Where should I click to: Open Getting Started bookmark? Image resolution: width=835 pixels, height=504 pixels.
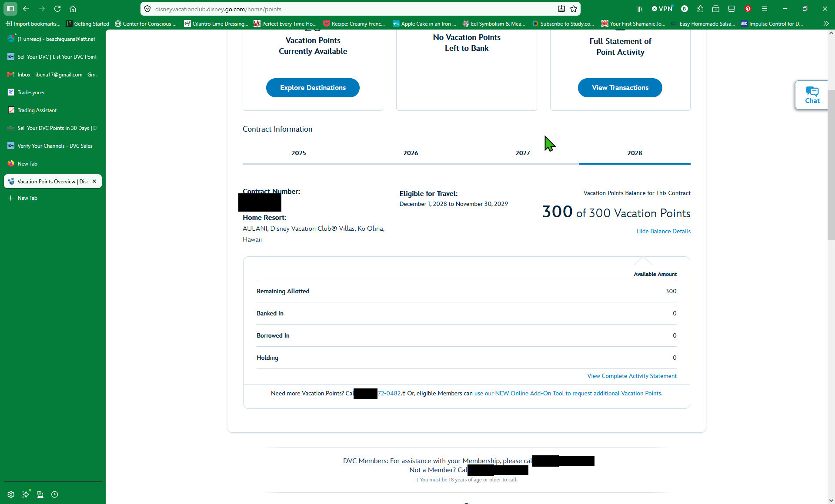(x=87, y=23)
